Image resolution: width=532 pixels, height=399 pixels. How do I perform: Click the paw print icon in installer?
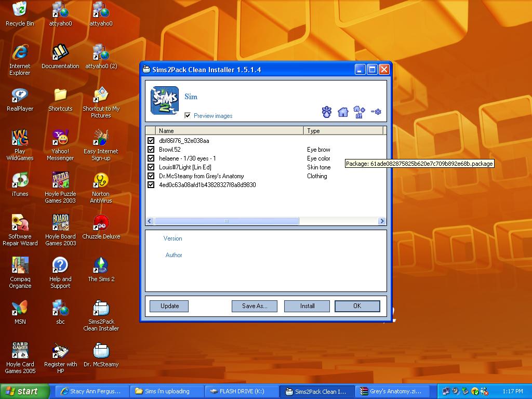pyautogui.click(x=326, y=112)
